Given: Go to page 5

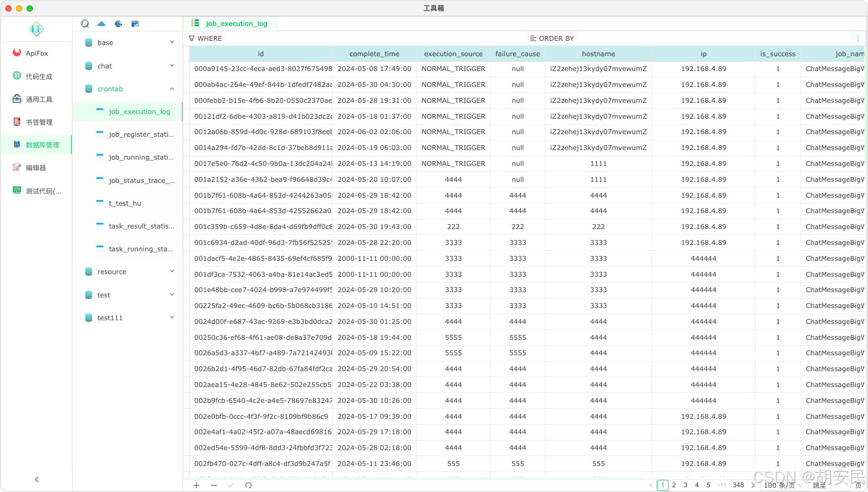Looking at the screenshot, I should [708, 485].
